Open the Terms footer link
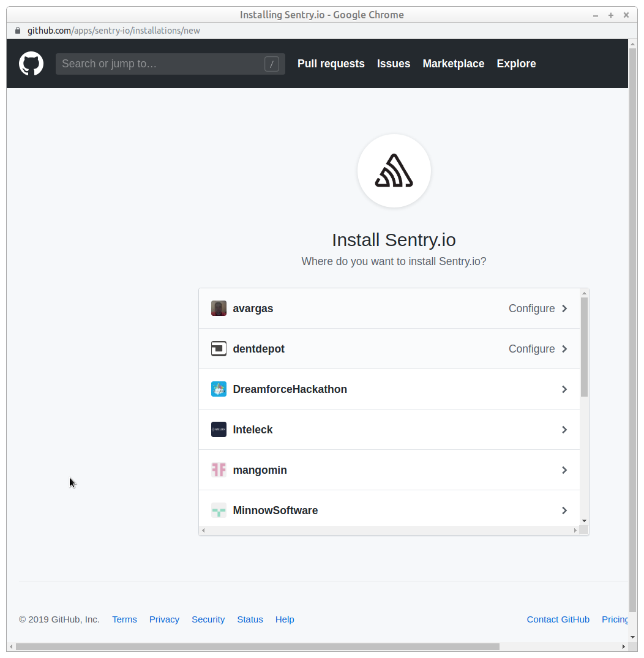The width and height of the screenshot is (644, 658). click(124, 619)
